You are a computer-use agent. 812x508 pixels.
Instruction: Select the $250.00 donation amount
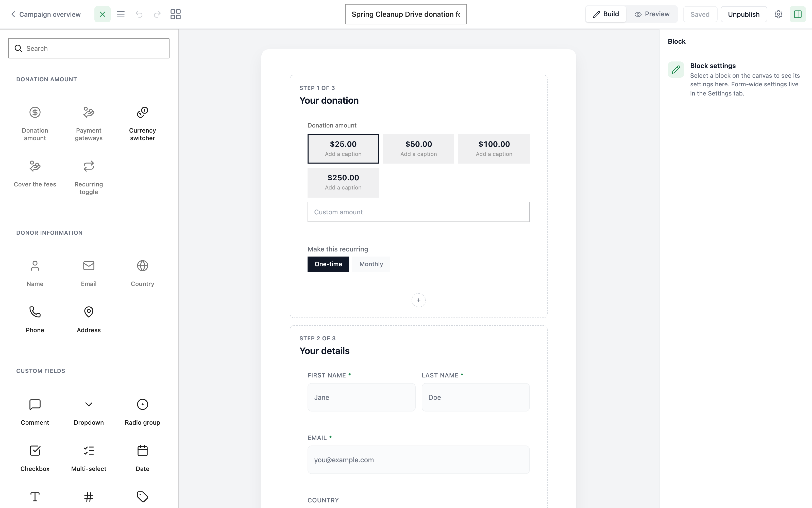tap(343, 182)
